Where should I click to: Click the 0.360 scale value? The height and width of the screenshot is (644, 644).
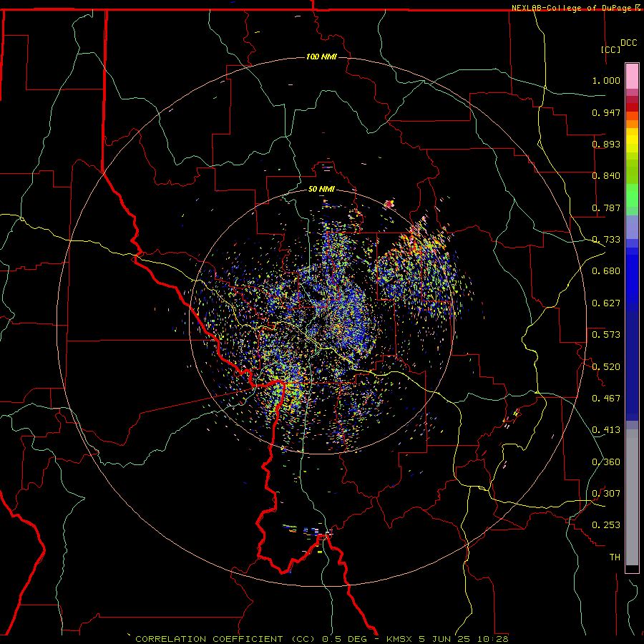[606, 462]
